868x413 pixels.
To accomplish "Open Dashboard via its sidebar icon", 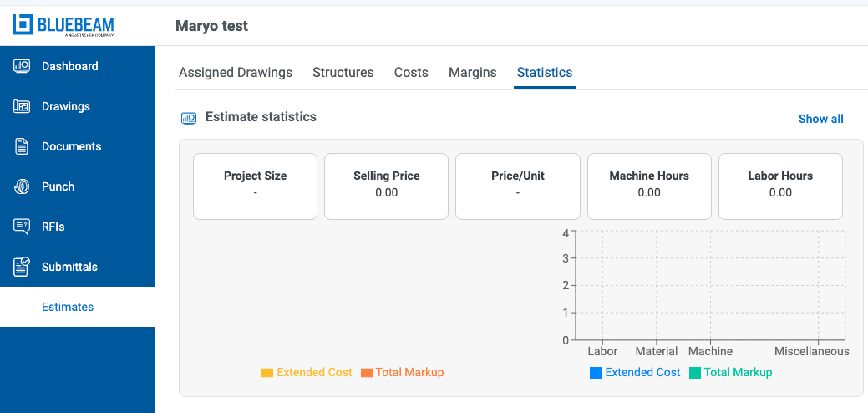I will pos(23,66).
